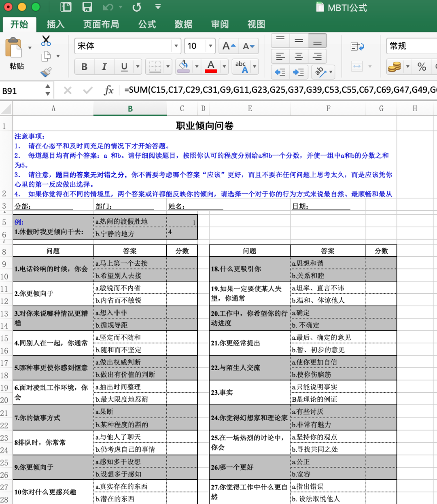Click the Save floppy disk icon

pos(87,7)
